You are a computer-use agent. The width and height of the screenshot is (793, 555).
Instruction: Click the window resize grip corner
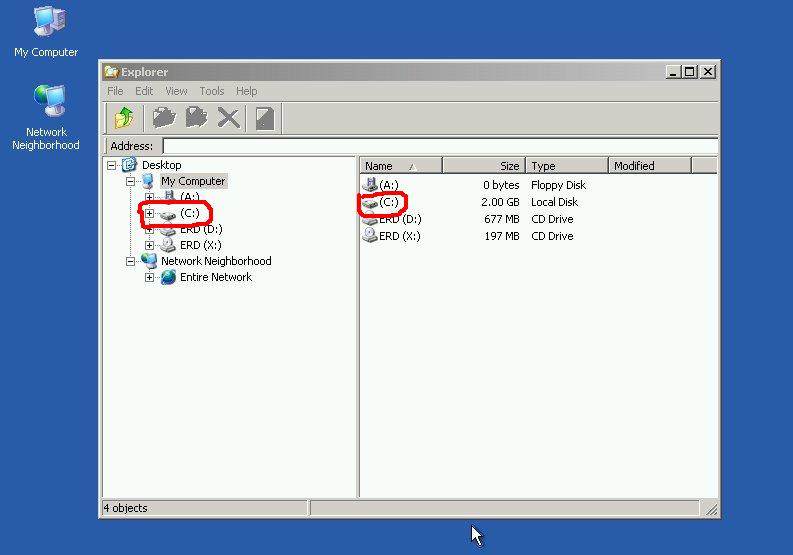[x=711, y=509]
